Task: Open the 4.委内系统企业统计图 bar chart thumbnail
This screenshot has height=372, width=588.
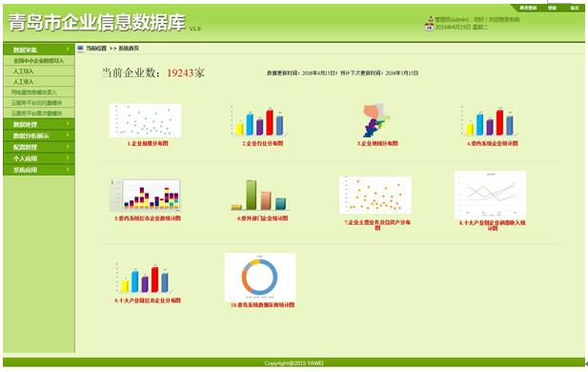Action: coord(490,121)
